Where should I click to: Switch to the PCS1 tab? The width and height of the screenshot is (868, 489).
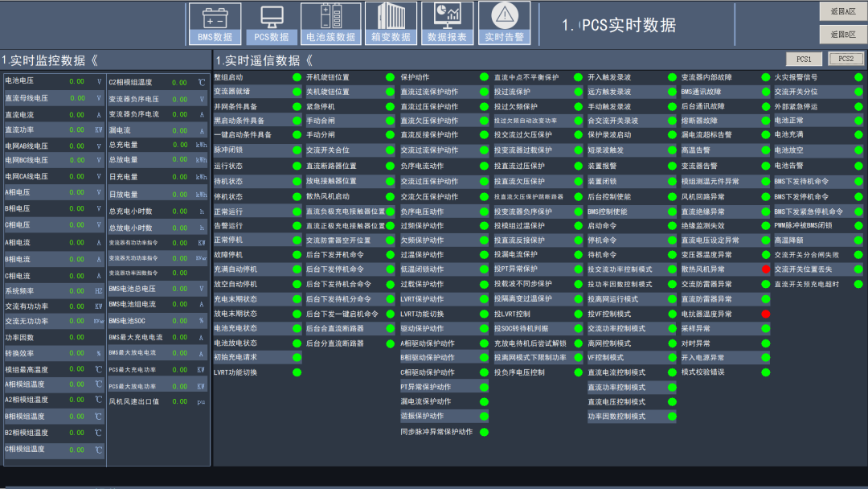(x=804, y=59)
